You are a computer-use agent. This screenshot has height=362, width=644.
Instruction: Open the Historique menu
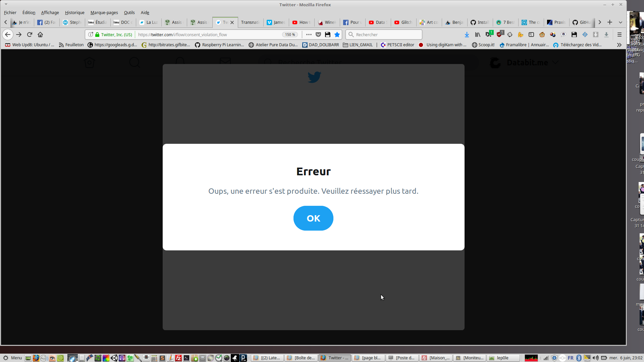[x=74, y=12]
